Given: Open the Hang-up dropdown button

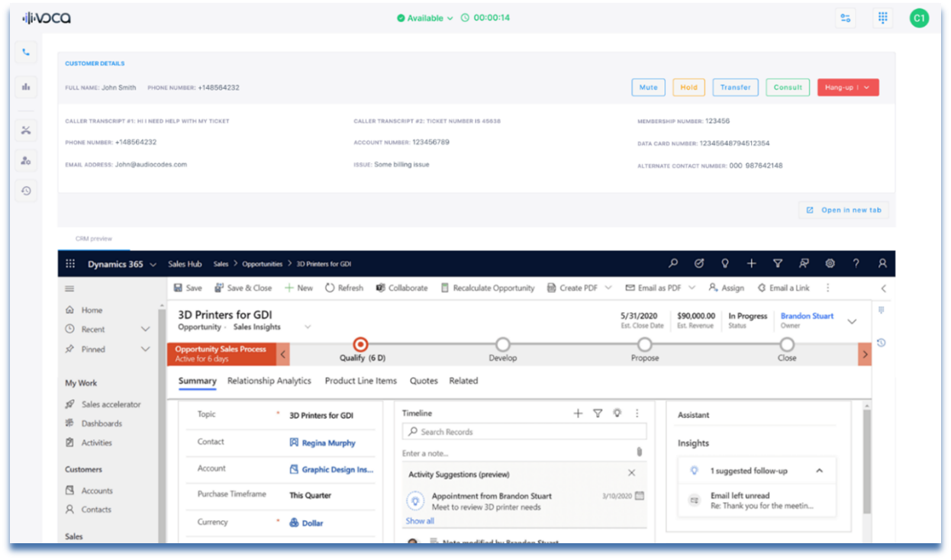Looking at the screenshot, I should tap(848, 88).
